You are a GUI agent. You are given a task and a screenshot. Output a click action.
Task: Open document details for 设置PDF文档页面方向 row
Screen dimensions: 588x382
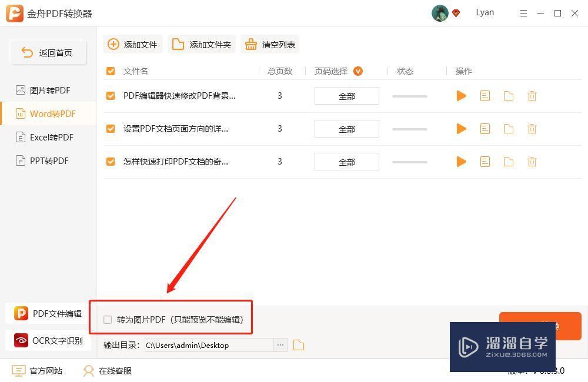point(485,129)
